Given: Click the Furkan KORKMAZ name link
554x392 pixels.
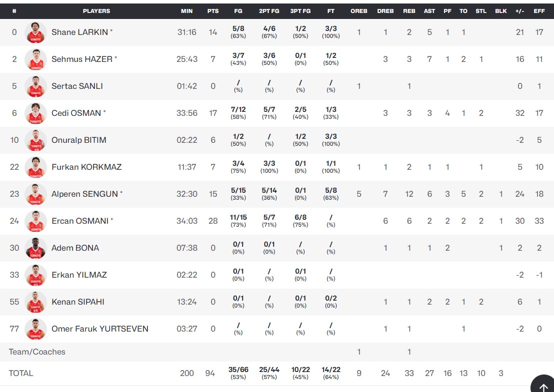Looking at the screenshot, I should pos(86,167).
